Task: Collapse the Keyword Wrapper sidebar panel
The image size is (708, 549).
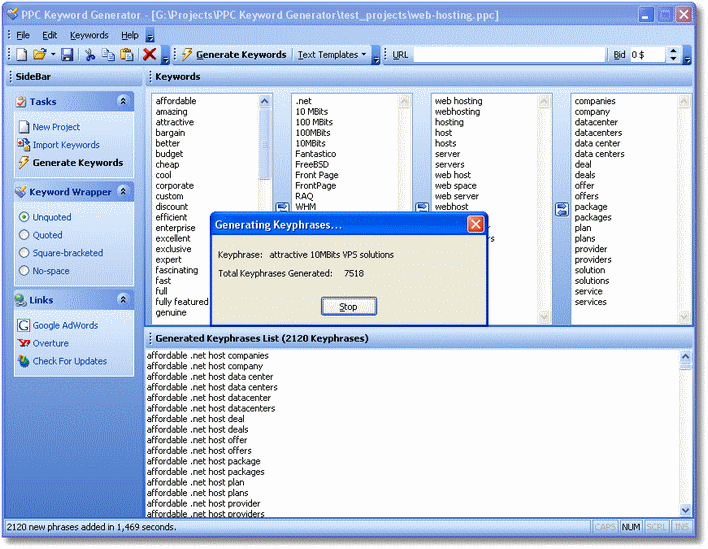Action: tap(123, 191)
